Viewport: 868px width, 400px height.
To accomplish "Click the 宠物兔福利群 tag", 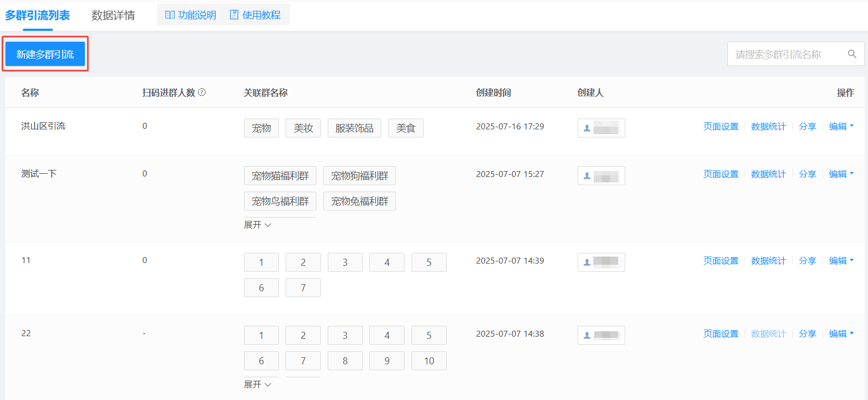I will tap(360, 201).
